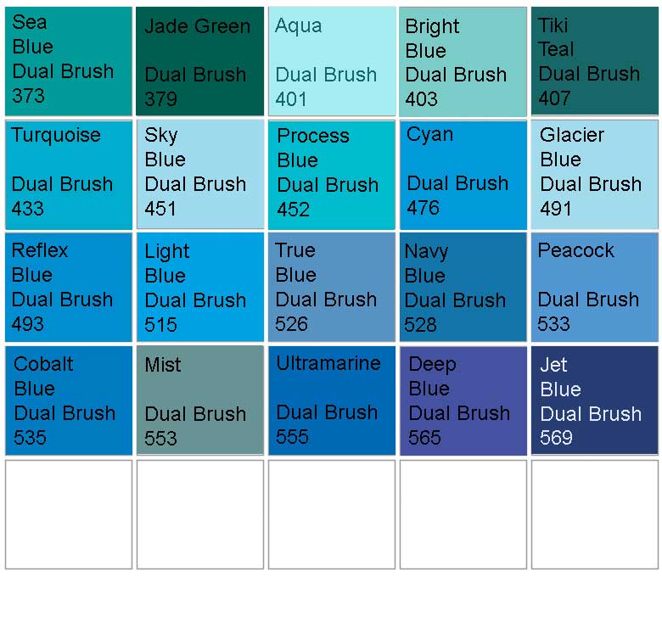Image resolution: width=662 pixels, height=644 pixels.
Task: Choose the Sky Blue 451 swatch
Action: point(200,175)
